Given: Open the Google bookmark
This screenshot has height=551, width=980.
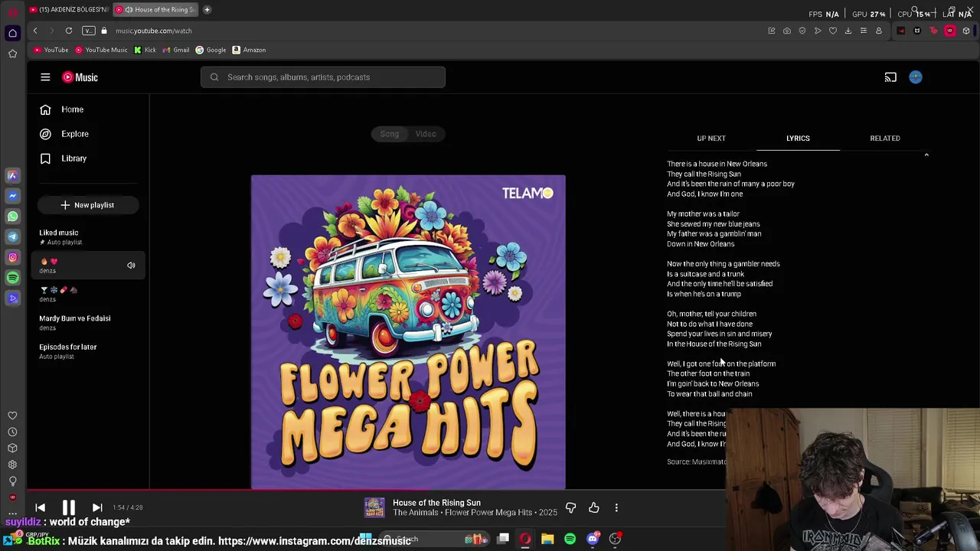Looking at the screenshot, I should [x=211, y=50].
